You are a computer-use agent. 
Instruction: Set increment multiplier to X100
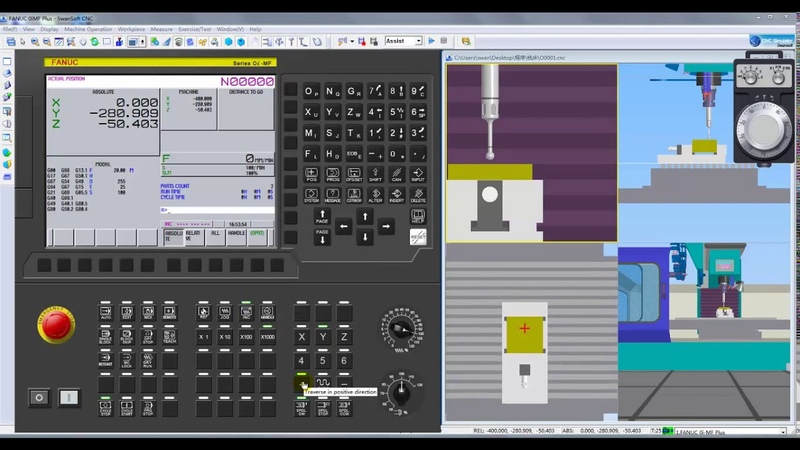[246, 337]
